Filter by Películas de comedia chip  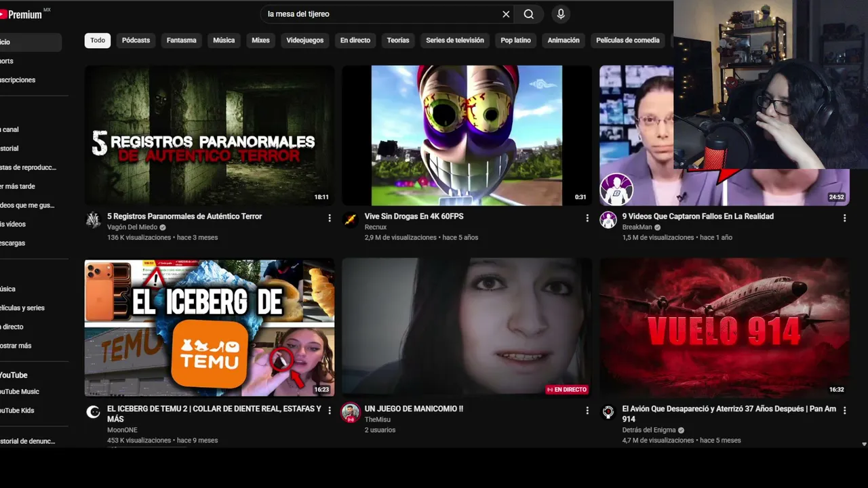pyautogui.click(x=627, y=41)
